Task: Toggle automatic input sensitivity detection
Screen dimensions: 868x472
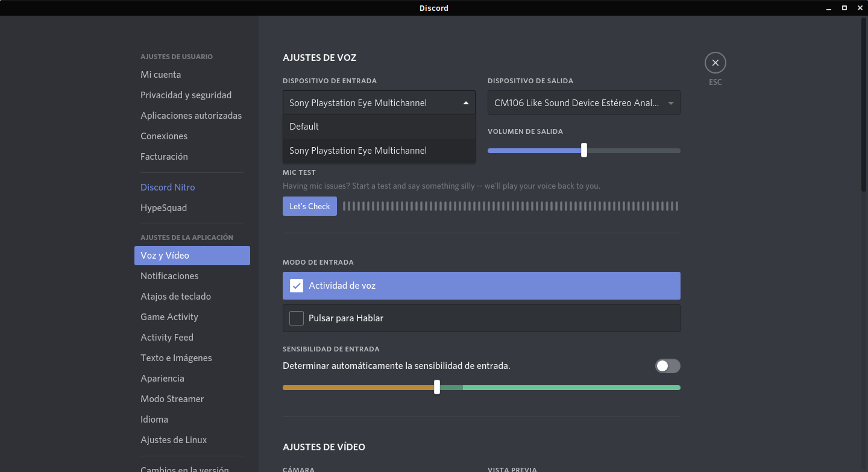Action: [667, 366]
